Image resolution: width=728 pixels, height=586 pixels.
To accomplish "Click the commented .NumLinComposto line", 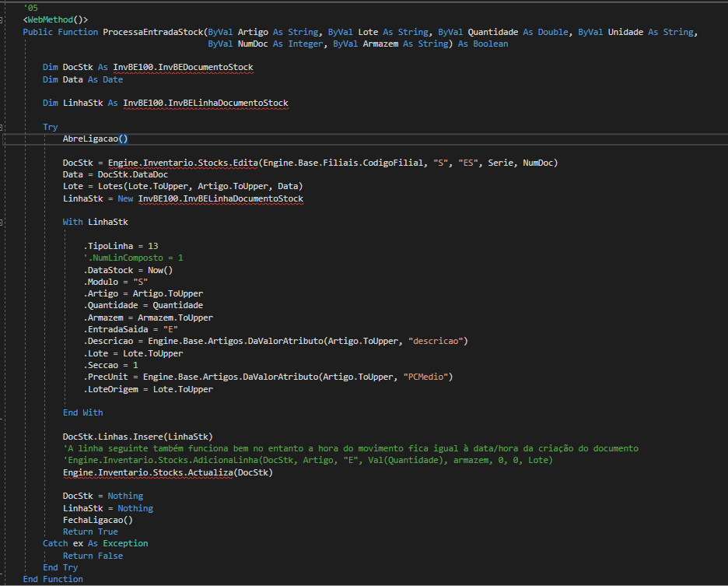I will point(133,258).
